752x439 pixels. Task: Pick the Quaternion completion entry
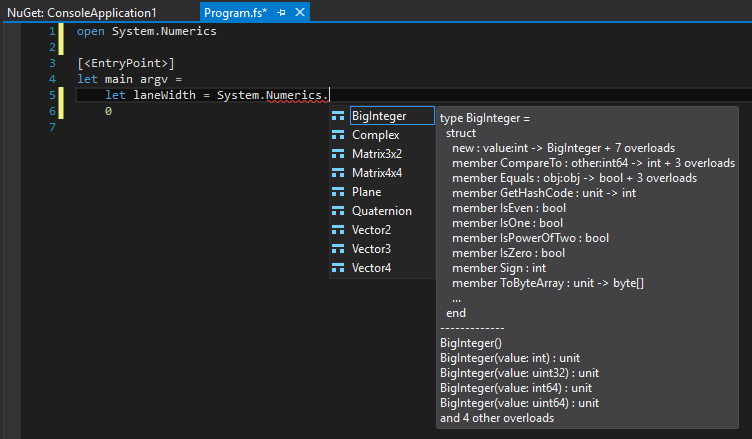(382, 211)
